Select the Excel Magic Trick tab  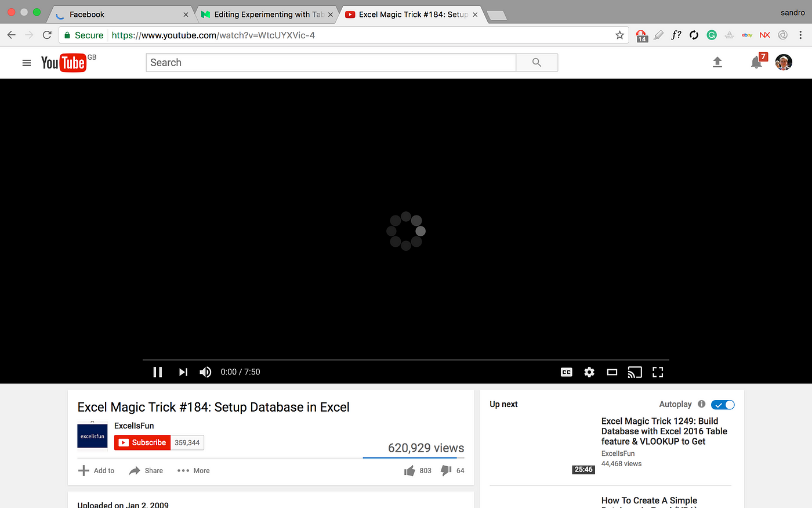pyautogui.click(x=412, y=15)
